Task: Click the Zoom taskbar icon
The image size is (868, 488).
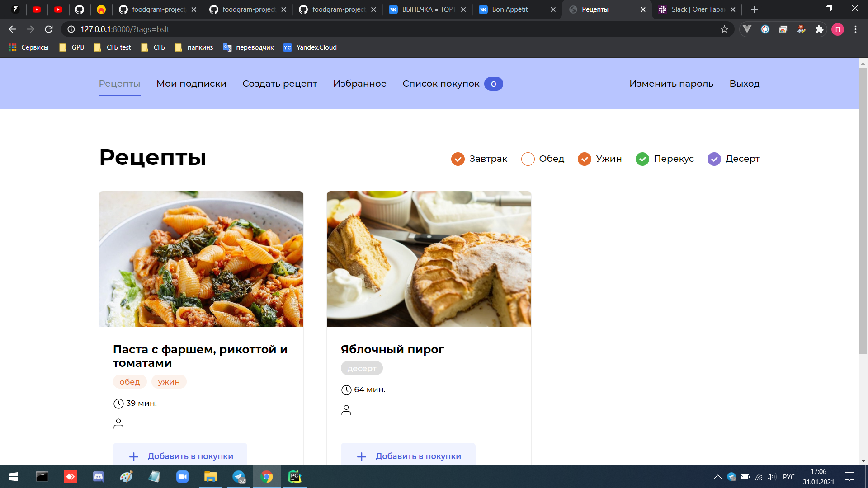Action: click(x=183, y=477)
